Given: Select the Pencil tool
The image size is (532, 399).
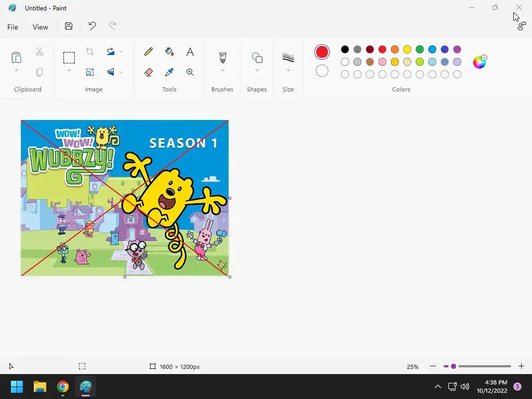Looking at the screenshot, I should tap(149, 51).
